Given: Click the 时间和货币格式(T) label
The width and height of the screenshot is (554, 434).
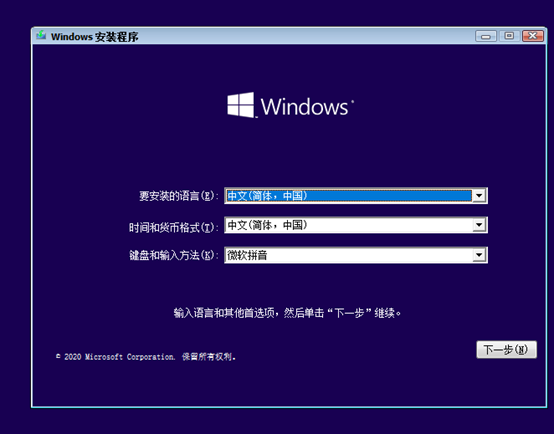Looking at the screenshot, I should pyautogui.click(x=173, y=227).
